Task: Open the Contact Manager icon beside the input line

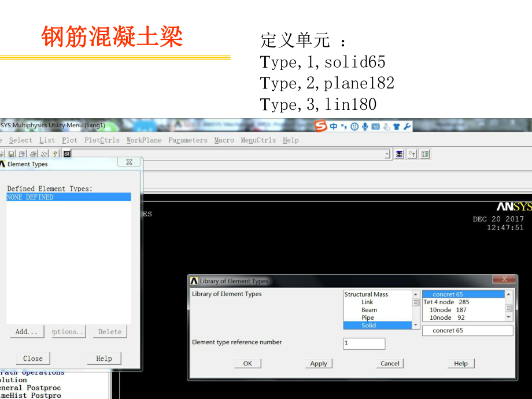Action: click(424, 154)
